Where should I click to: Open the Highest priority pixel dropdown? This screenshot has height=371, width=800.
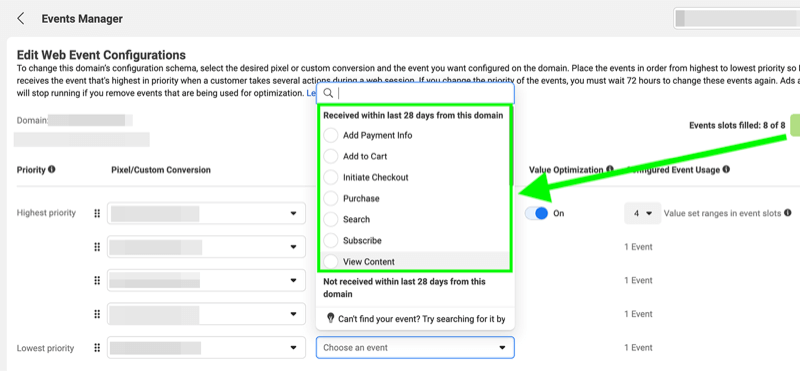[x=206, y=213]
